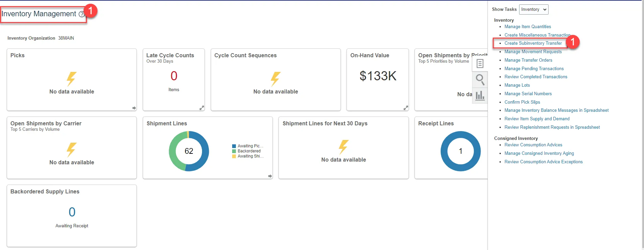Expand the On-Hand Value tile
The height and width of the screenshot is (250, 644).
pos(405,108)
